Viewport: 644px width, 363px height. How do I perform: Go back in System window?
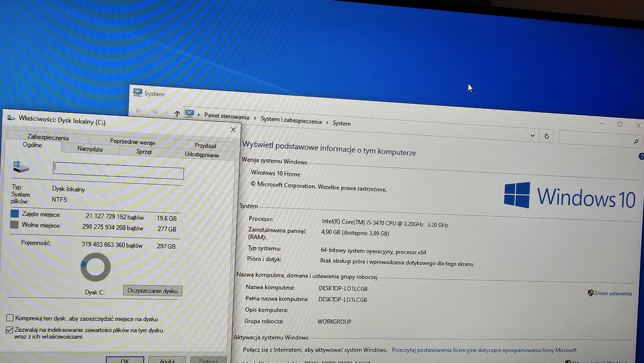coord(139,111)
